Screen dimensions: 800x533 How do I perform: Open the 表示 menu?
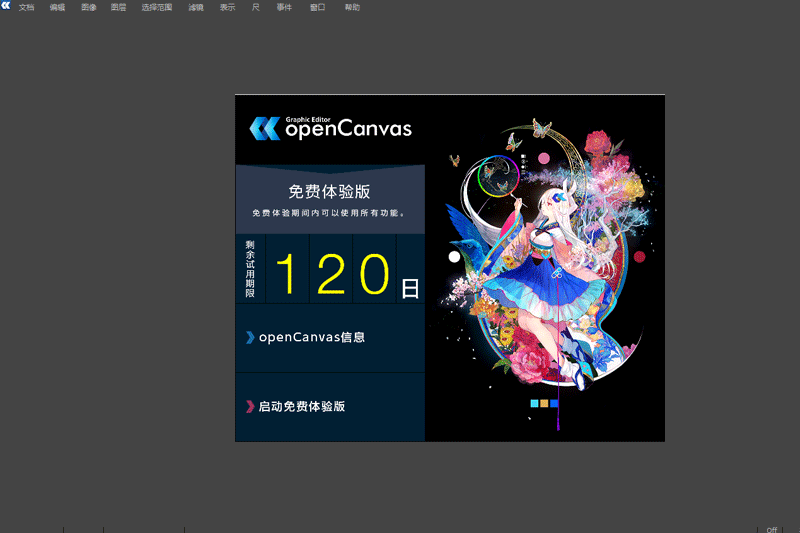click(x=227, y=8)
